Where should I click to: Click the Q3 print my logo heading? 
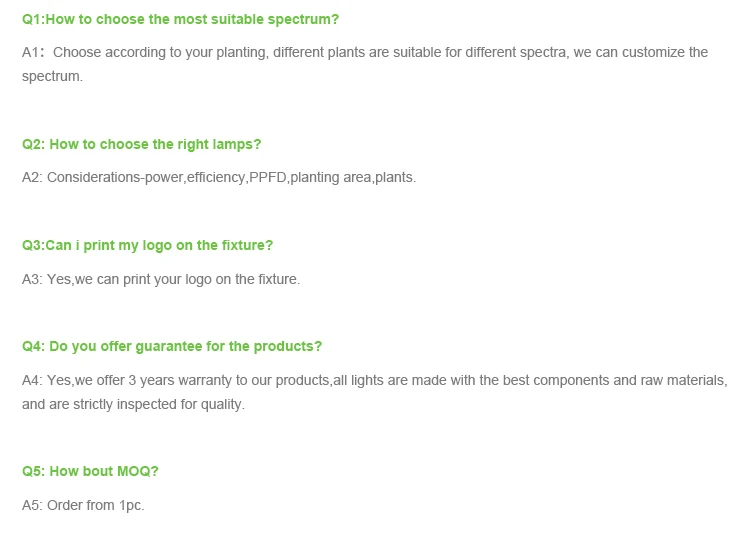147,245
